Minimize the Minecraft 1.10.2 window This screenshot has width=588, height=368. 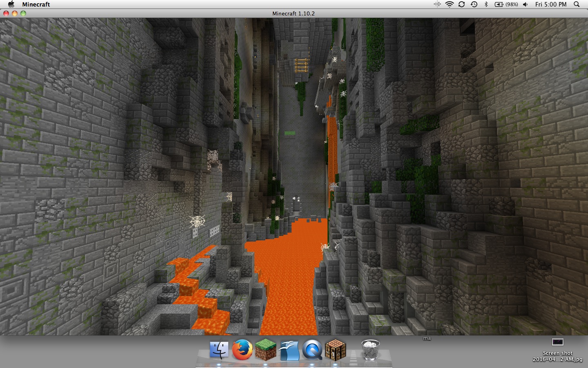click(x=15, y=13)
